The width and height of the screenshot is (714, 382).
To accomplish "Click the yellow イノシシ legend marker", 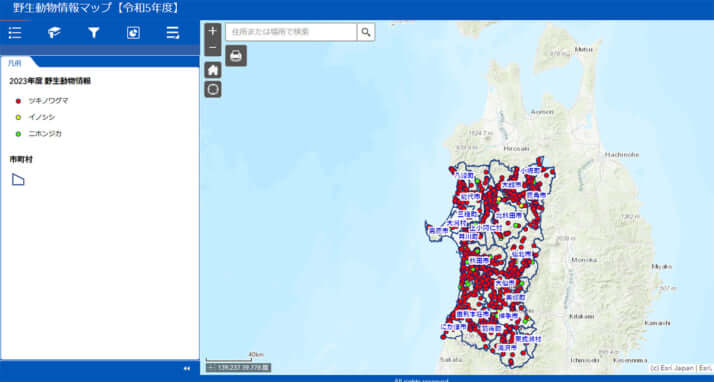I will (x=18, y=117).
